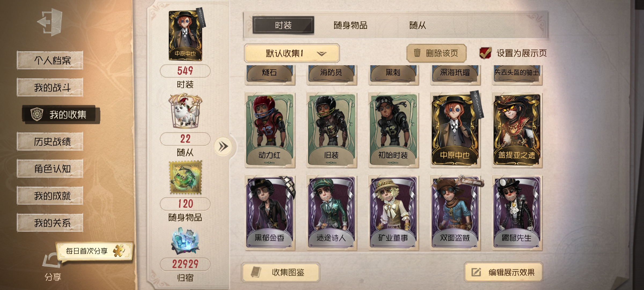Click the exit door icon
This screenshot has width=644, height=290.
point(50,22)
